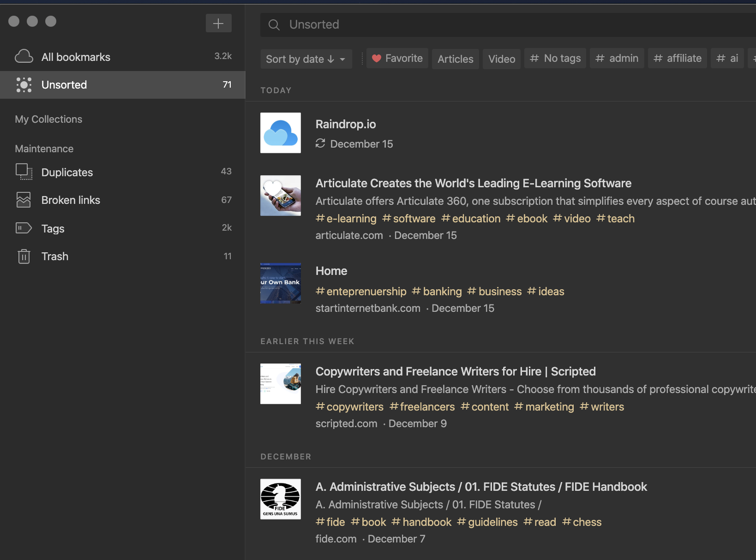
Task: Click the #teach tag
Action: point(616,218)
